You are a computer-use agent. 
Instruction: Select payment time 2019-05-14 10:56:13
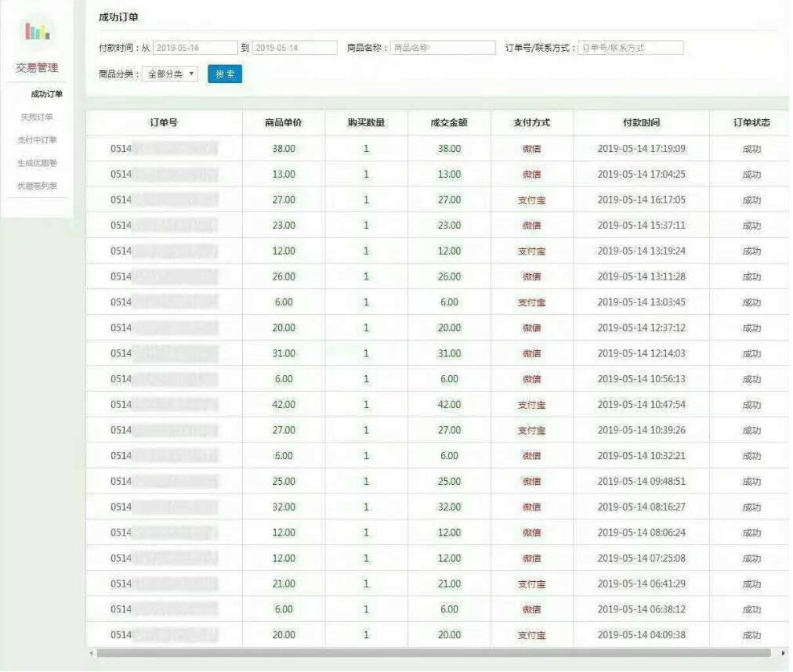pyautogui.click(x=641, y=379)
